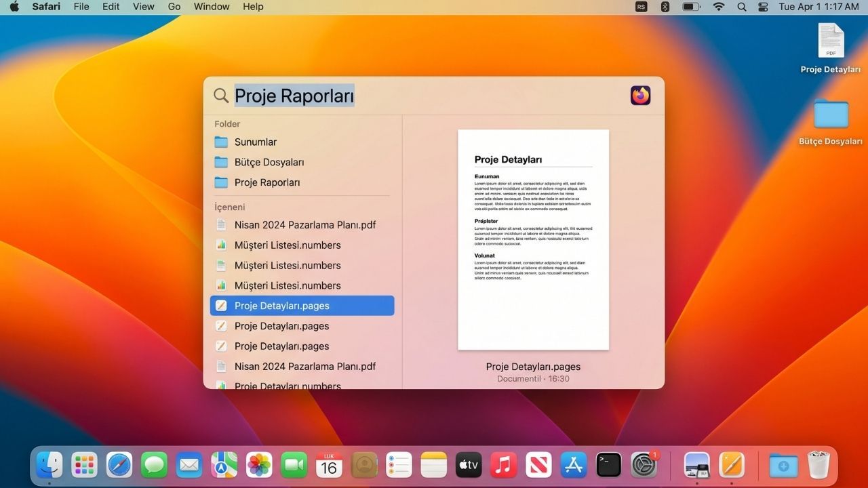
Task: Launch Apple TV from the Dock
Action: (469, 465)
